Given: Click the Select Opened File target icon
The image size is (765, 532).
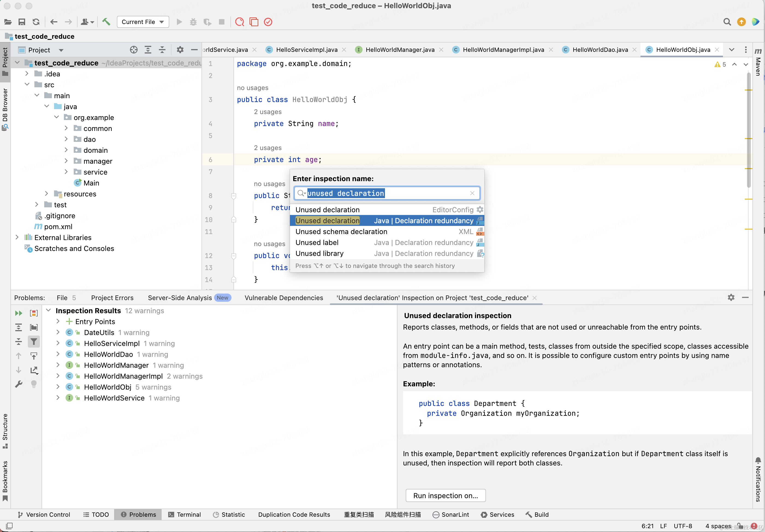Looking at the screenshot, I should pyautogui.click(x=134, y=50).
